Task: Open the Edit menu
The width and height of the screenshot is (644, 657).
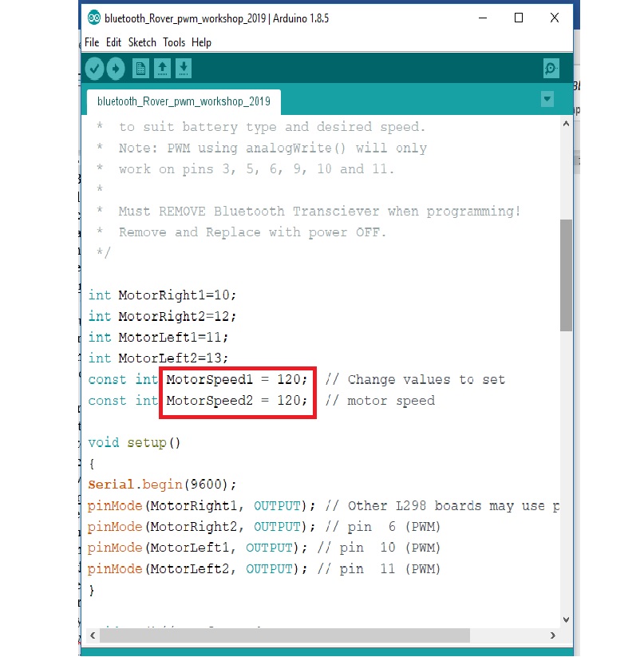Action: click(113, 42)
